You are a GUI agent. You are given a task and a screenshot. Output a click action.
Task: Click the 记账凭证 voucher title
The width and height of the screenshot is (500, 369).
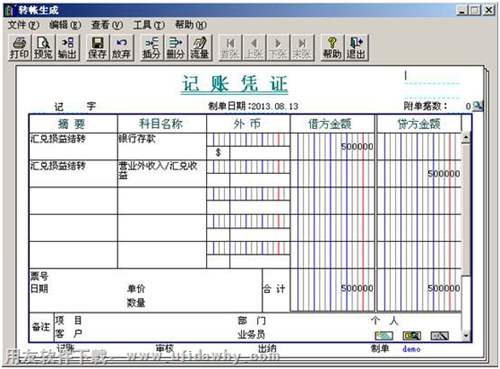235,83
